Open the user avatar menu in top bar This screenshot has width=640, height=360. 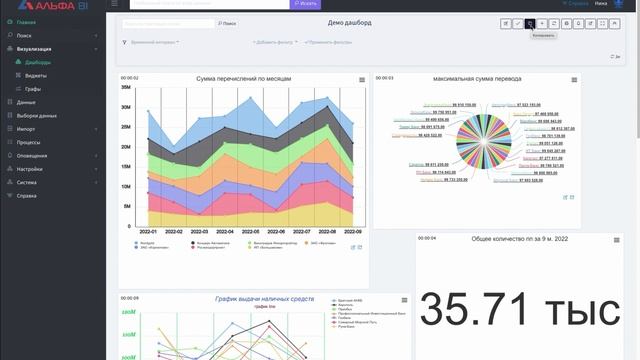619,4
